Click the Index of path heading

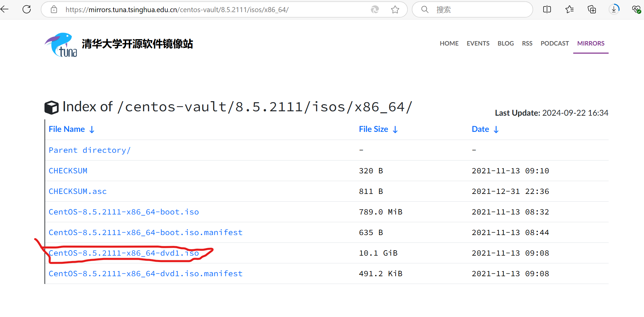click(237, 107)
